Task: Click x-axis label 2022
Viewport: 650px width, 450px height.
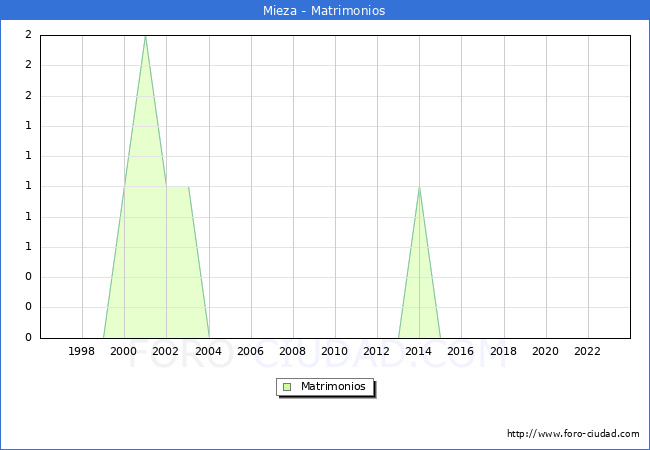Action: click(x=587, y=351)
